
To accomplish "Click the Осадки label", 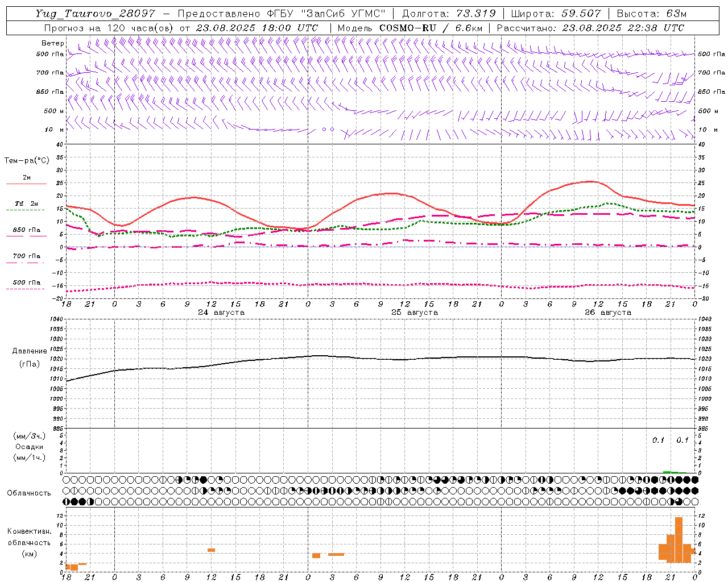I will click(30, 447).
